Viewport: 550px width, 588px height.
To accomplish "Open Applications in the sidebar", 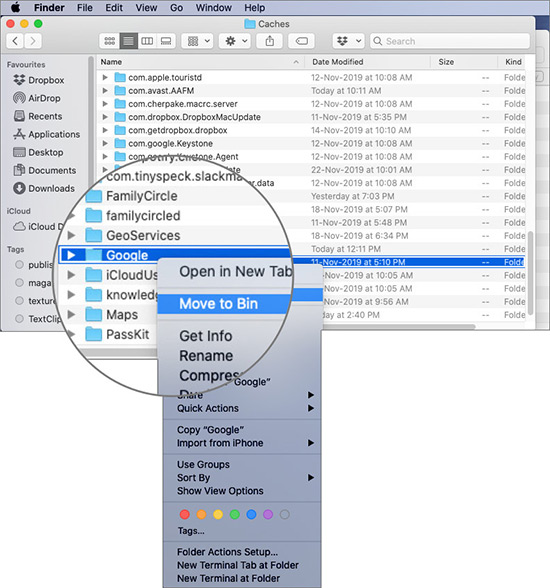I will [46, 134].
